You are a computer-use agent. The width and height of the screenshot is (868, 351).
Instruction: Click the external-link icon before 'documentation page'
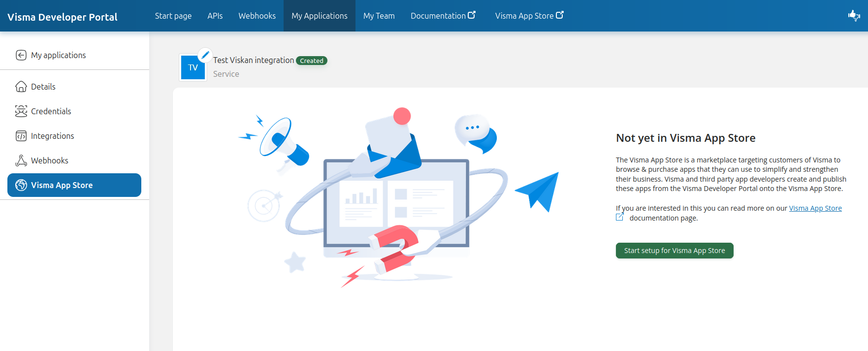coord(620,217)
